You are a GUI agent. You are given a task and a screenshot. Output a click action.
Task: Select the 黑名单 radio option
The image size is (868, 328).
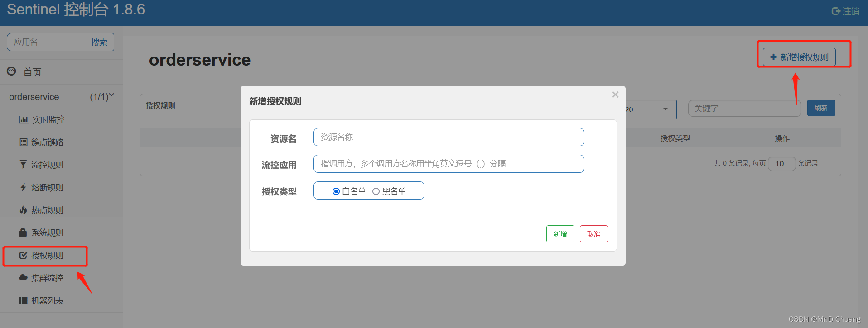coord(376,191)
